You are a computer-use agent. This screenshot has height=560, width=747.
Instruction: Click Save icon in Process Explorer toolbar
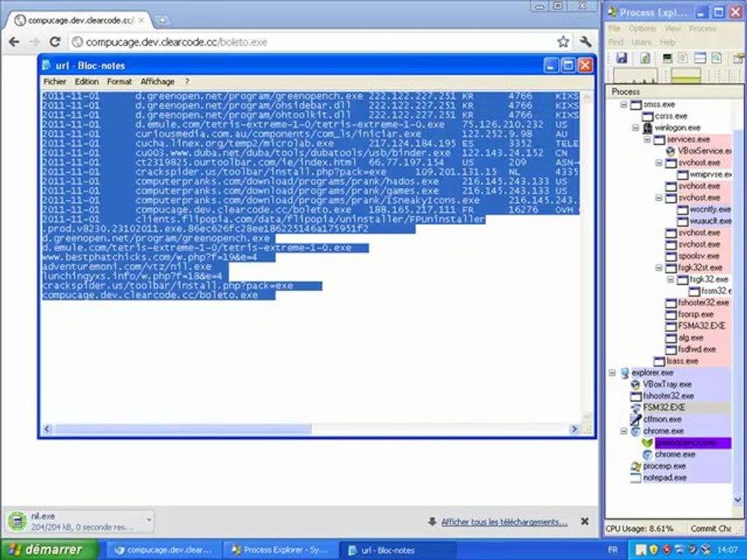(x=621, y=58)
